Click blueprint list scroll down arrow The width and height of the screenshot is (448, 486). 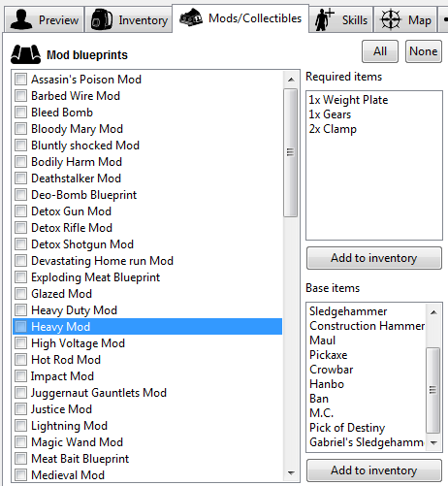291,473
